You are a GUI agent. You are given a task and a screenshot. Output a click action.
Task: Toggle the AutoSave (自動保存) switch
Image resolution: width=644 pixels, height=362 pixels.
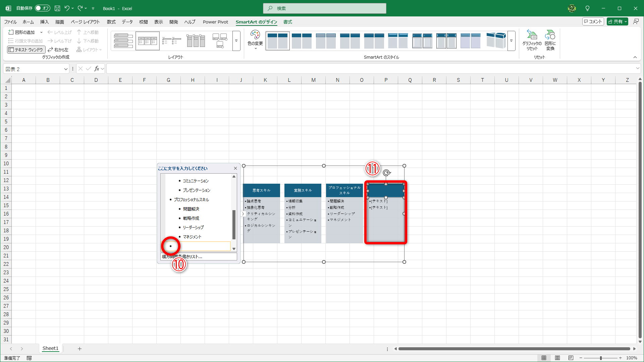(x=42, y=8)
